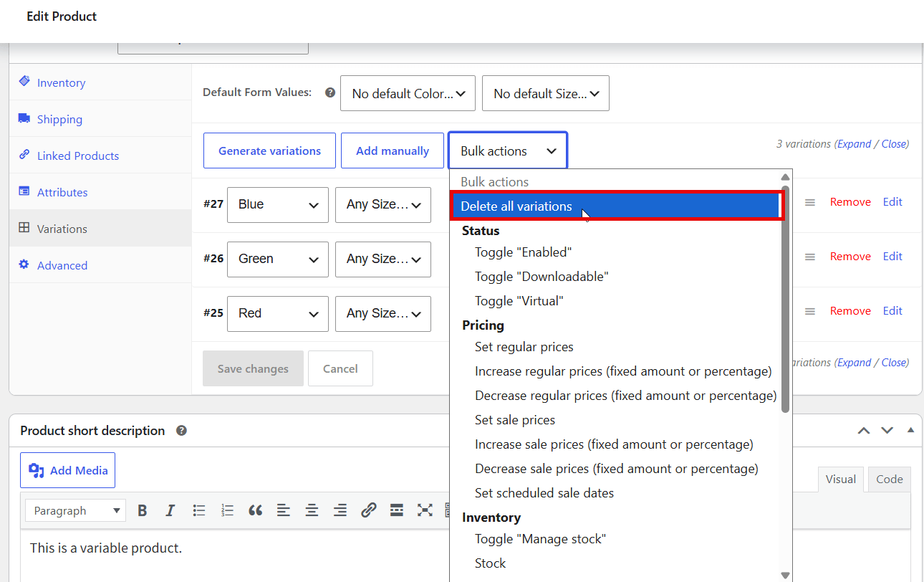Toggle italic formatting in editor

[x=170, y=510]
